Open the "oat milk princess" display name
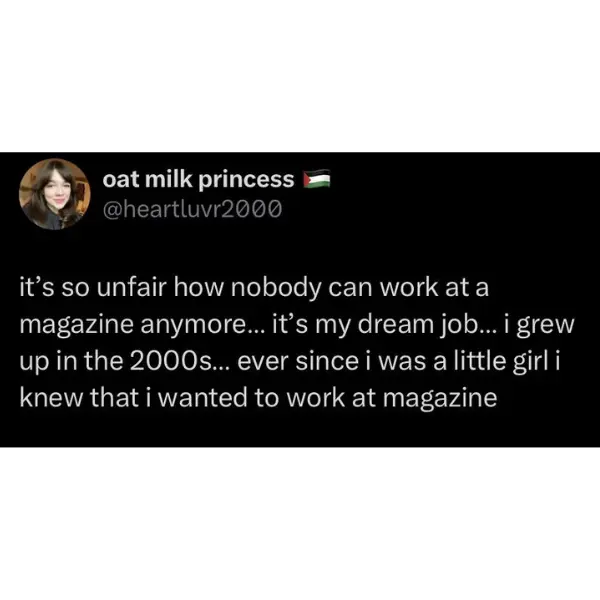 [198, 180]
